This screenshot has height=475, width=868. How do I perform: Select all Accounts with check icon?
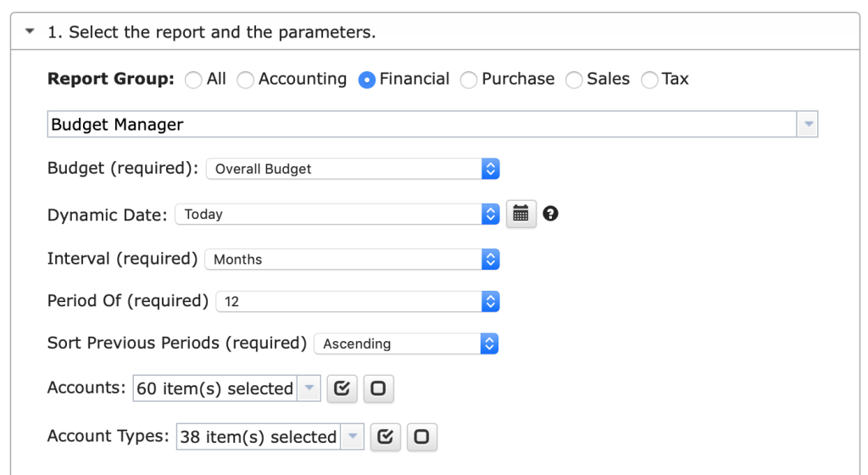click(x=342, y=388)
